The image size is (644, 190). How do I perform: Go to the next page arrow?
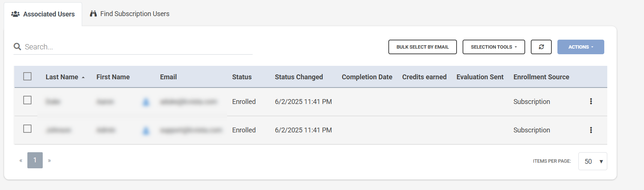49,160
